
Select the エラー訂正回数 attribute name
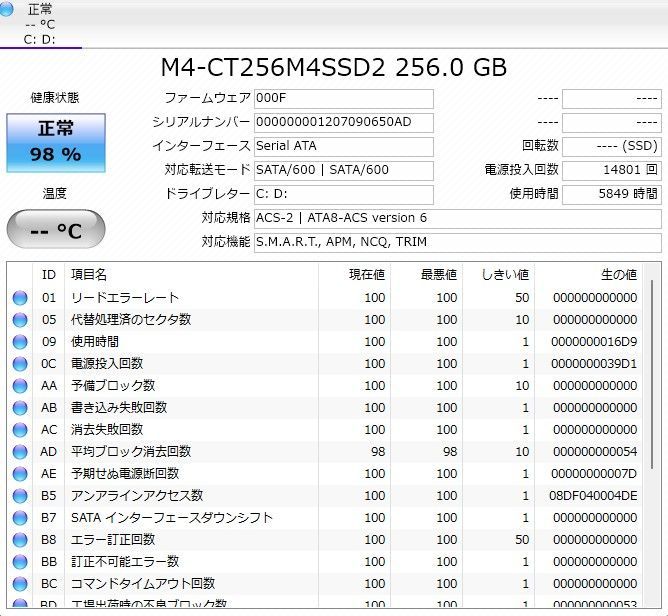click(x=113, y=540)
